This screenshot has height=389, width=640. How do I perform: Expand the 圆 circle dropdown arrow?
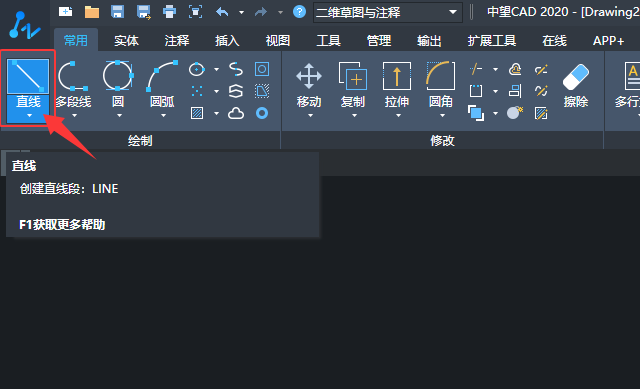(119, 116)
